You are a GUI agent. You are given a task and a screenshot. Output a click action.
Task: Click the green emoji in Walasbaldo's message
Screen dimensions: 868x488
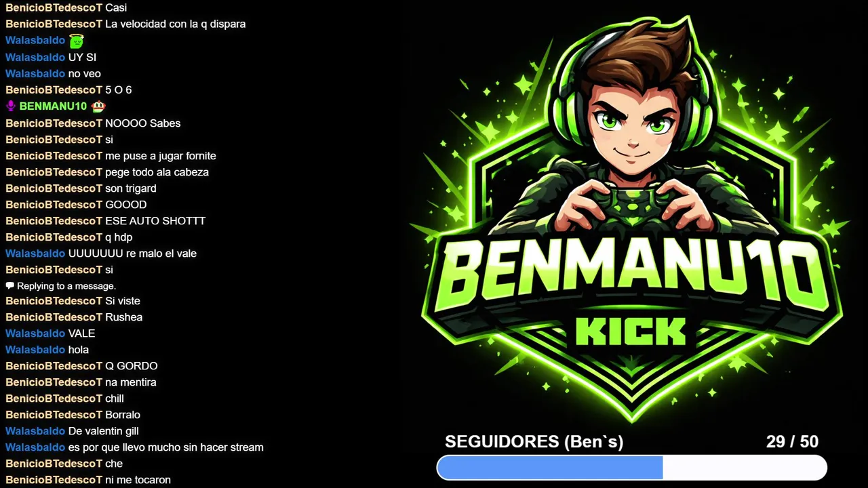click(x=76, y=41)
